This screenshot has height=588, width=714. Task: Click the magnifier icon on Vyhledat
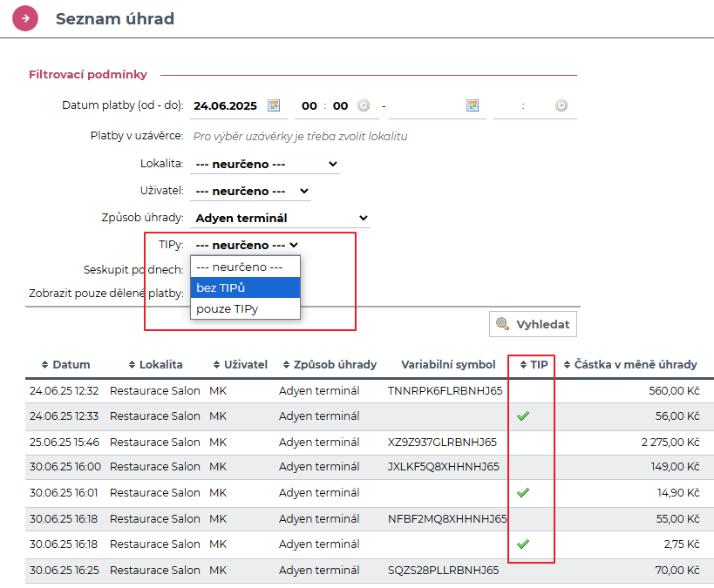(502, 323)
